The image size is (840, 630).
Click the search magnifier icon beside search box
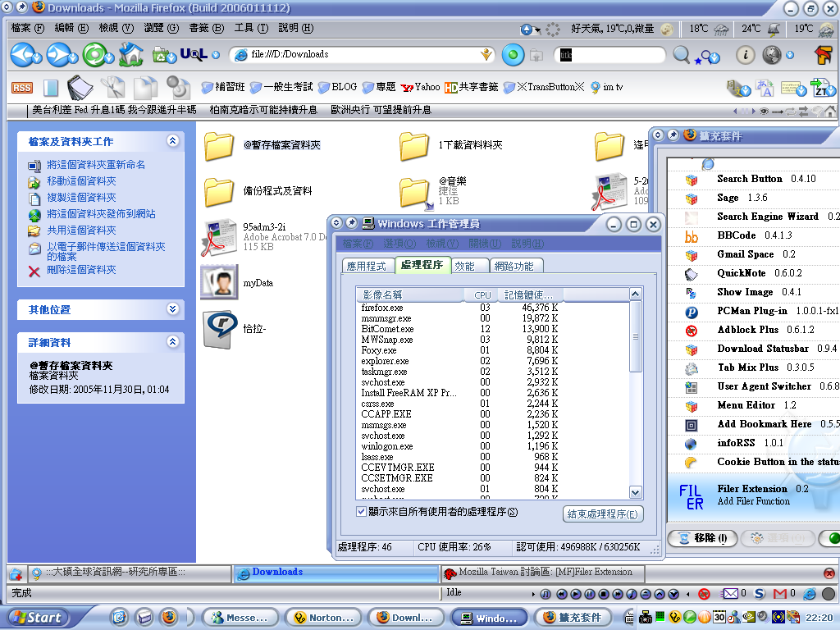[x=682, y=55]
